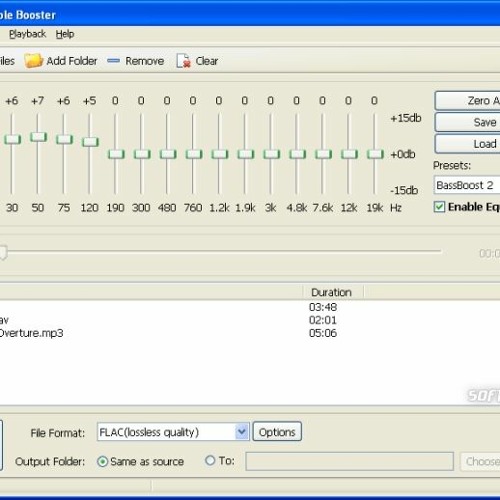Open the Playback menu
The width and height of the screenshot is (500, 500).
27,34
